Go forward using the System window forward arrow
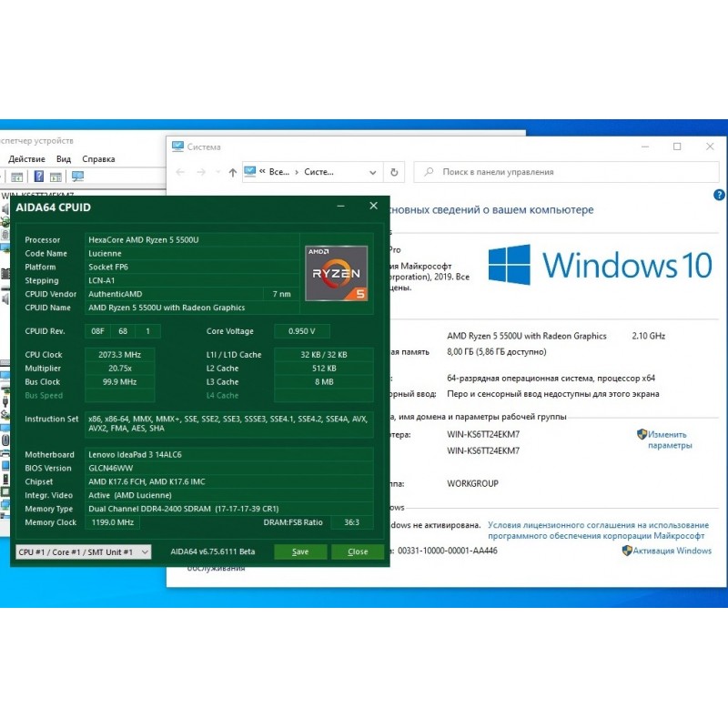728x728 pixels. (x=201, y=172)
